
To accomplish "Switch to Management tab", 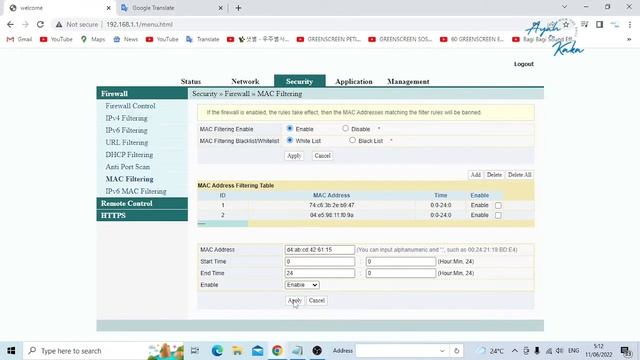I will pyautogui.click(x=408, y=82).
